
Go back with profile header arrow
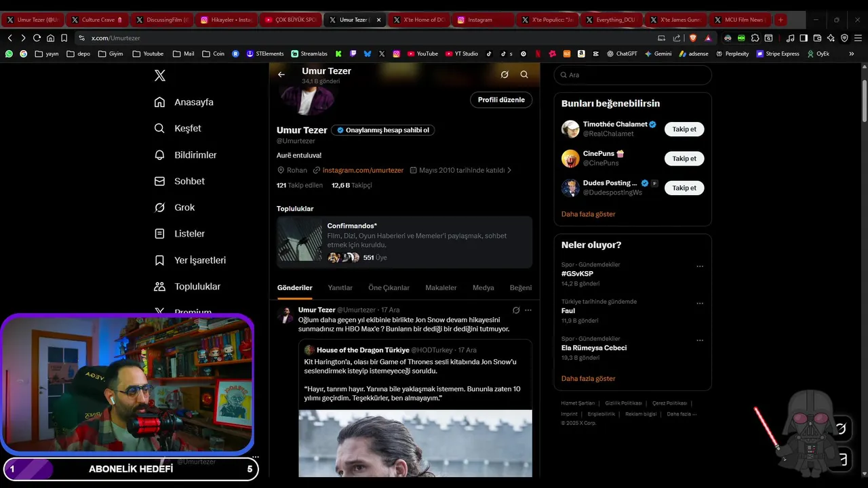[281, 75]
